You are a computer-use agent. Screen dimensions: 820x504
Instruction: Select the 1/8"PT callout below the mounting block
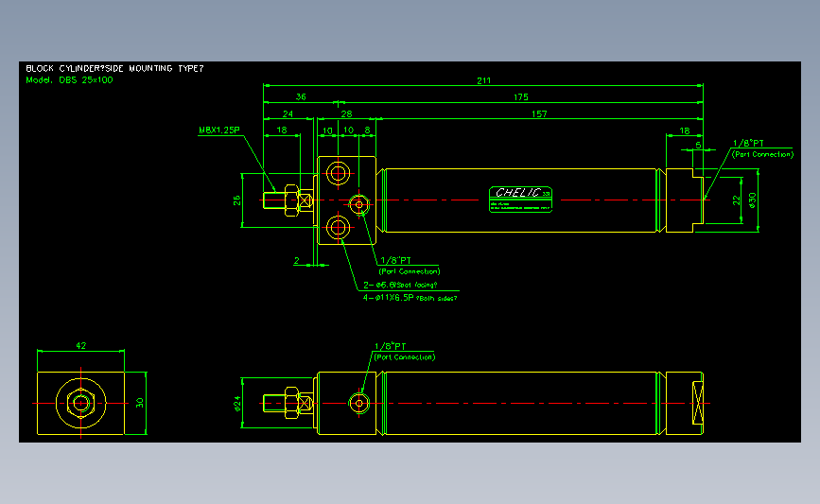[x=396, y=260]
